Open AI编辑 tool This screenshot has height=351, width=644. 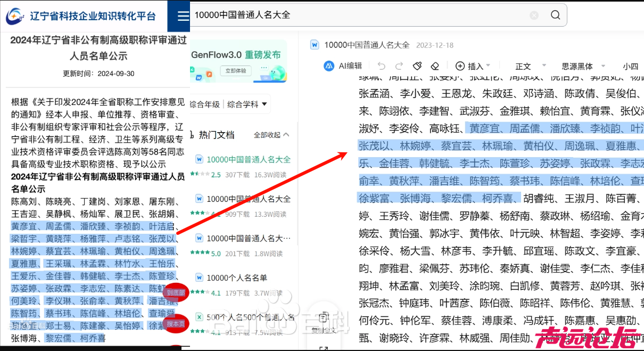click(343, 66)
